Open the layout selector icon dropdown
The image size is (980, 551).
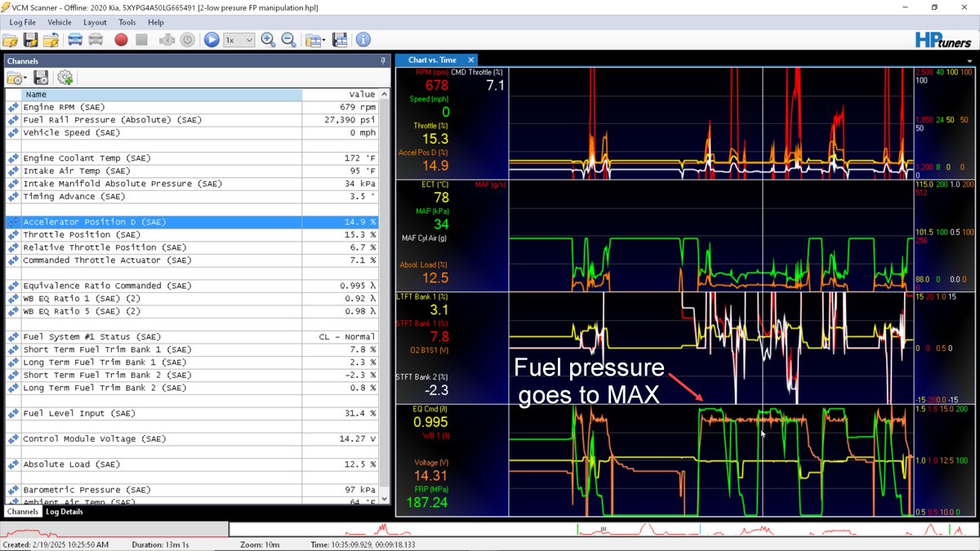314,39
